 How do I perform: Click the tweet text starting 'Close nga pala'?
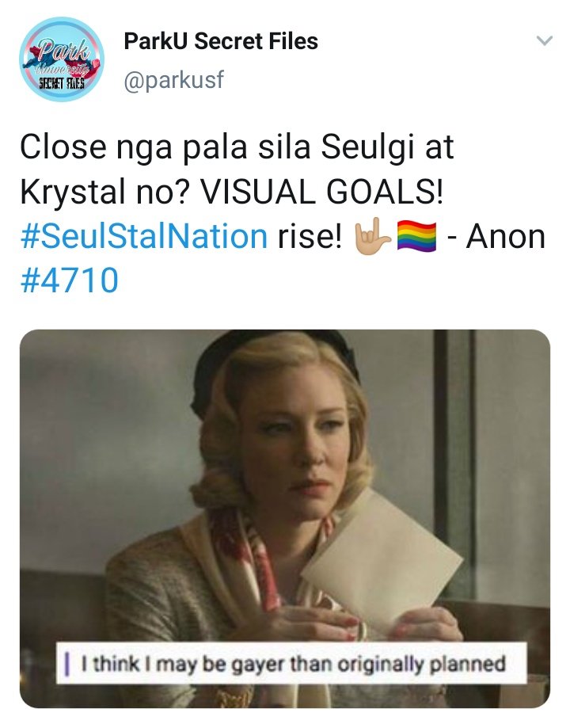282,214
